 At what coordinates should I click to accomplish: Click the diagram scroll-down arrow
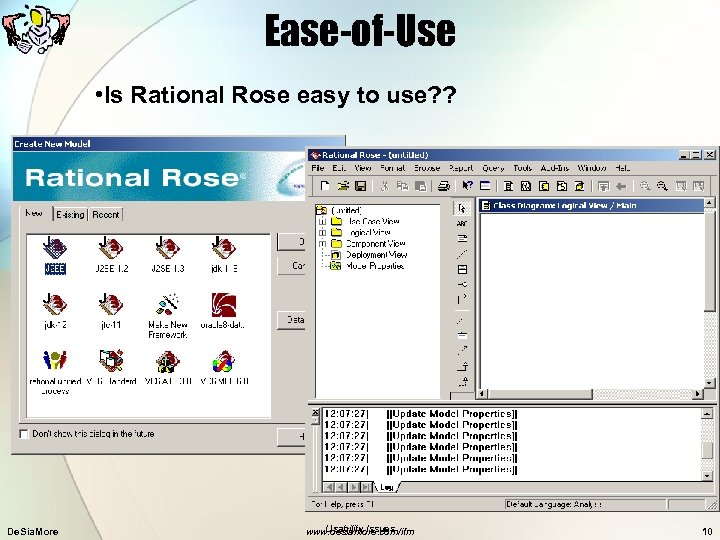709,382
